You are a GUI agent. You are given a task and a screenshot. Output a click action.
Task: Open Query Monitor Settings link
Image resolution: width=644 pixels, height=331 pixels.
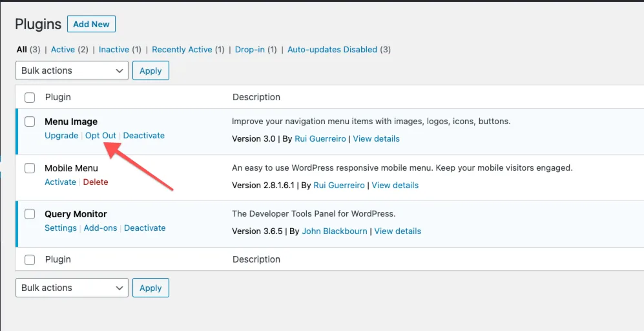[x=61, y=228]
